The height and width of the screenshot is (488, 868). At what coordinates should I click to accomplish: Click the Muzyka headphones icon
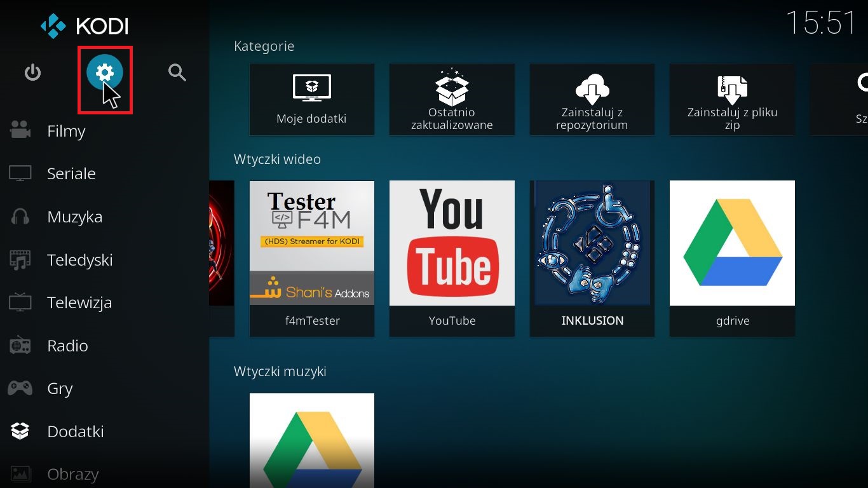pyautogui.click(x=20, y=217)
